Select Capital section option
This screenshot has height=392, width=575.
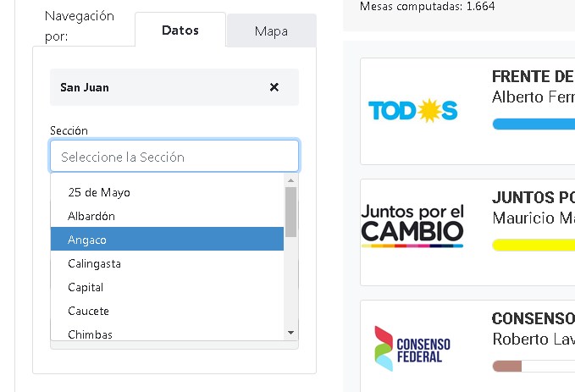tap(86, 287)
